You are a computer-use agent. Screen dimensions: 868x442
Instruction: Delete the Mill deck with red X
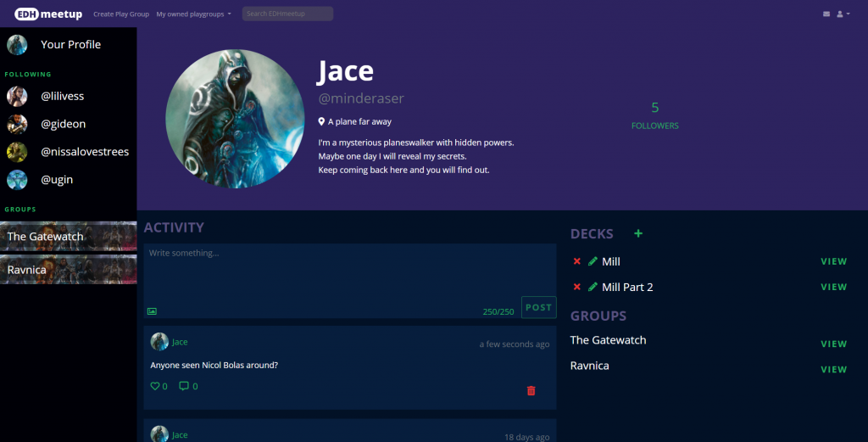click(x=577, y=261)
